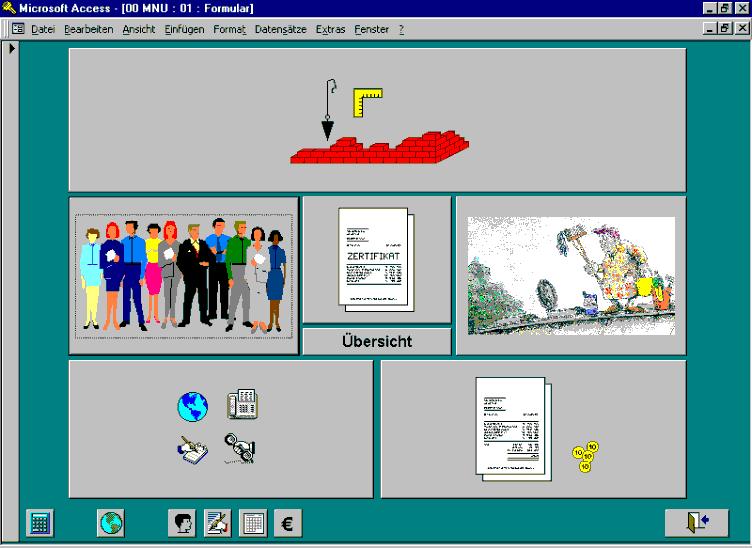
Task: Click the Übersicht button
Action: [x=376, y=341]
